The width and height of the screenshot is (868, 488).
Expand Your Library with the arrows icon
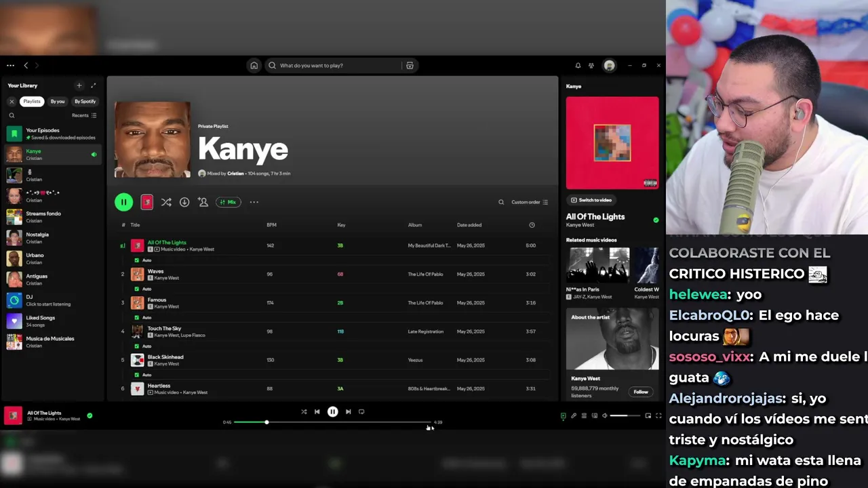(x=94, y=85)
